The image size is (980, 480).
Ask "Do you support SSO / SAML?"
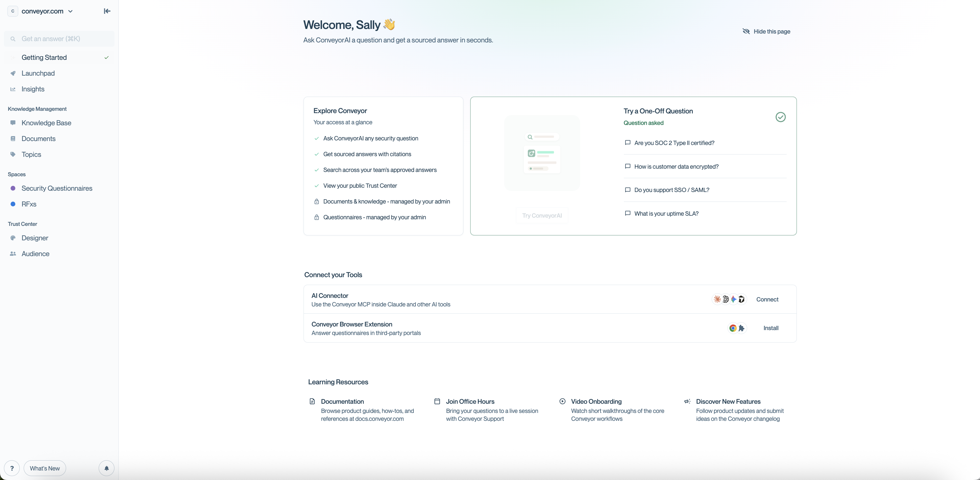point(705,190)
